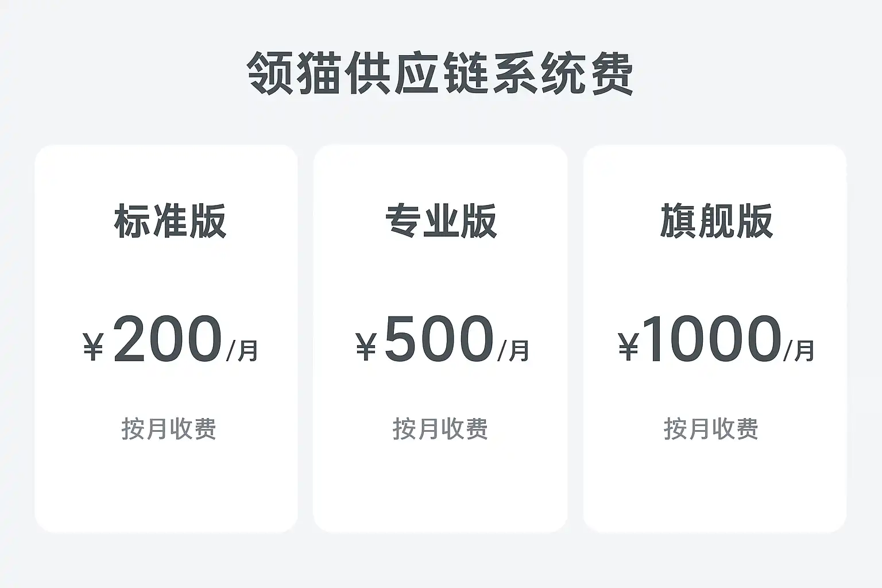Click the yen symbol before 1000
882x588 pixels.
pos(628,347)
